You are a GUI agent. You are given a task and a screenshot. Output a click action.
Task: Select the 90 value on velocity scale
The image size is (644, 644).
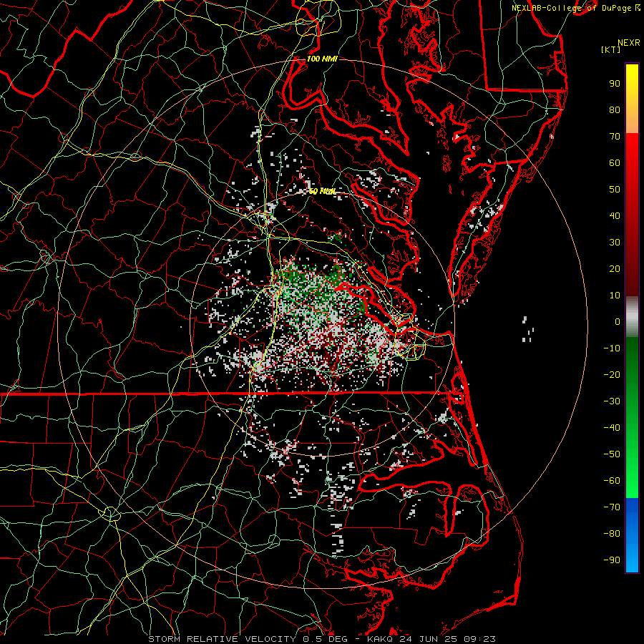[615, 84]
